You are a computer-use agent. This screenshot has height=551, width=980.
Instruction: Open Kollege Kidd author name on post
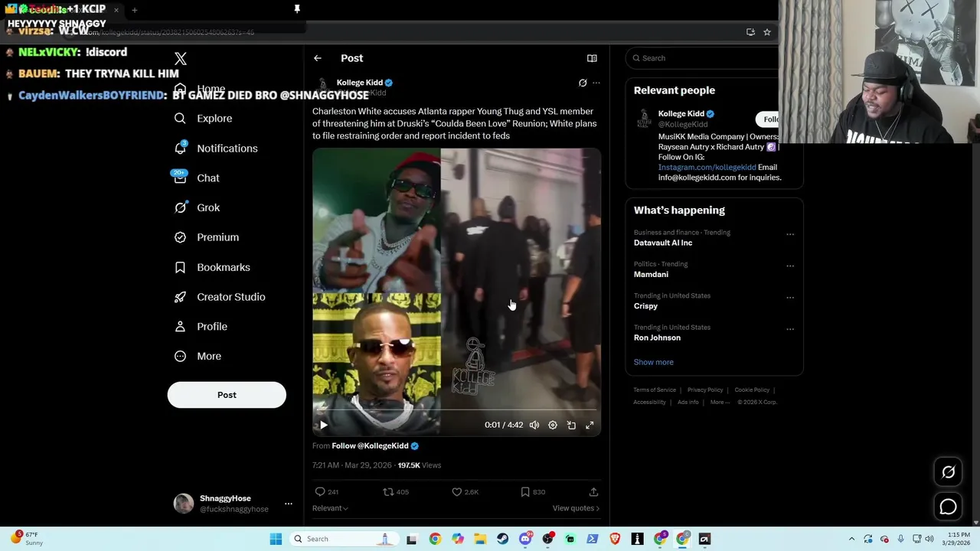360,83
